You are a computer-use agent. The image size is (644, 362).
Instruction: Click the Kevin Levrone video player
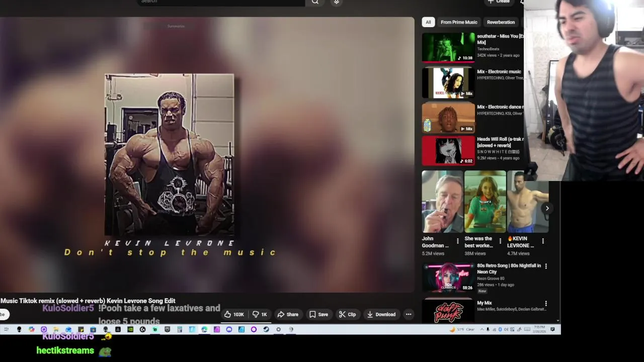coord(207,154)
